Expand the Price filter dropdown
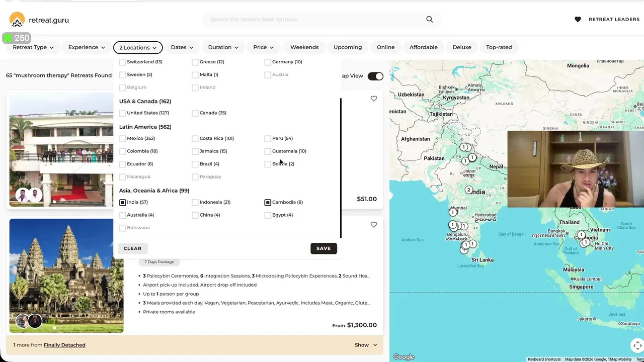Screen dimensions: 644x362 pyautogui.click(x=263, y=47)
